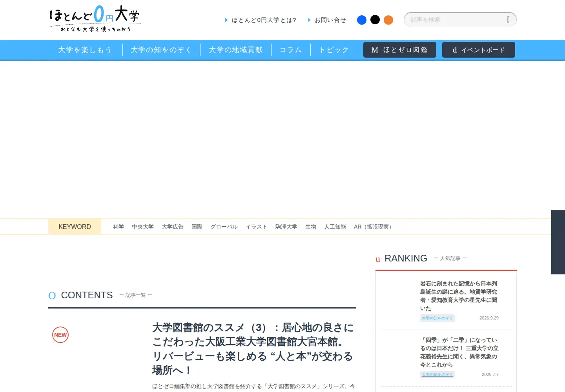Open お問い合せ contact link
Screen dimensions: 565x392
(327, 20)
